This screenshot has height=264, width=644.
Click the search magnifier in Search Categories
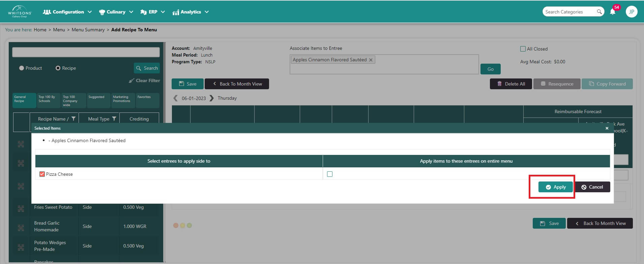tap(599, 12)
